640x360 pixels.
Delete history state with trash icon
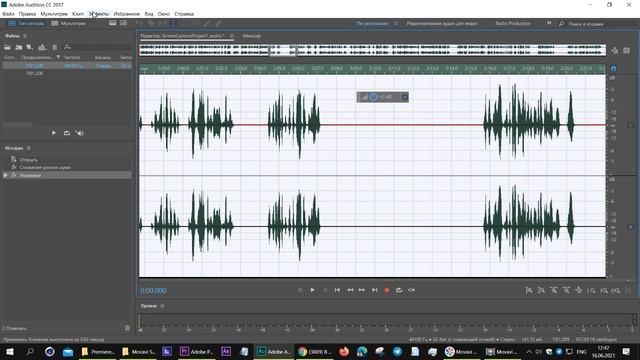point(127,328)
